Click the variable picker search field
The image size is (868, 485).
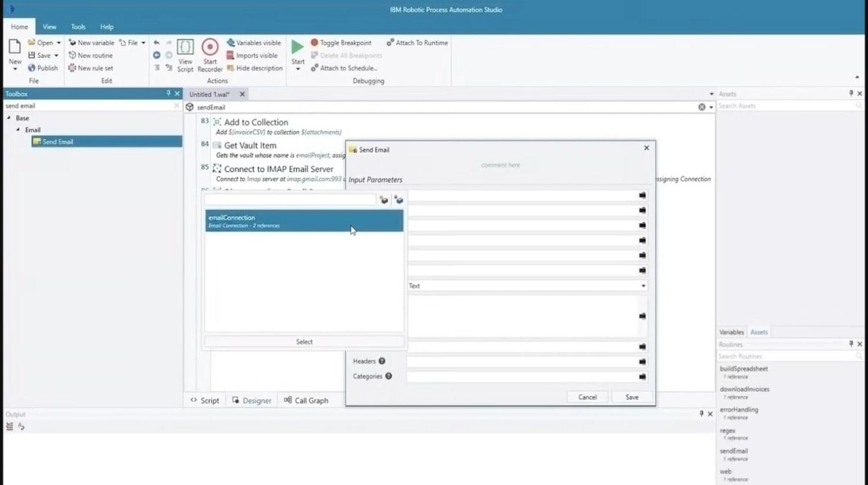(290, 200)
